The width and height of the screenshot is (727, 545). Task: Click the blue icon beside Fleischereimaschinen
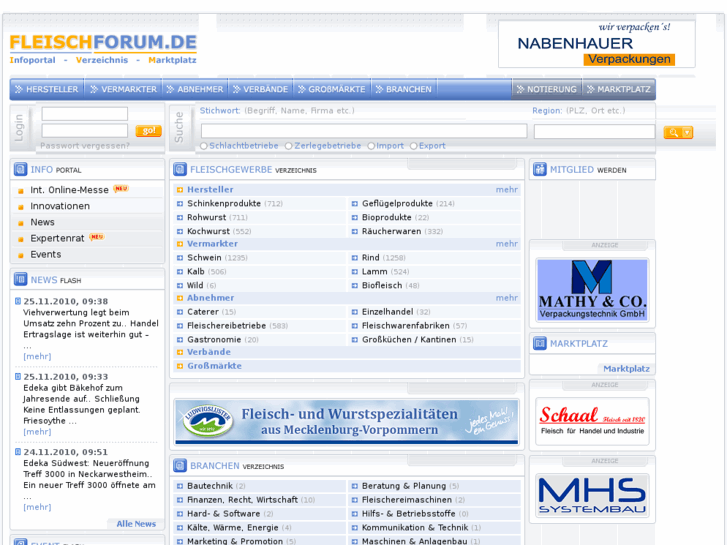coord(355,500)
